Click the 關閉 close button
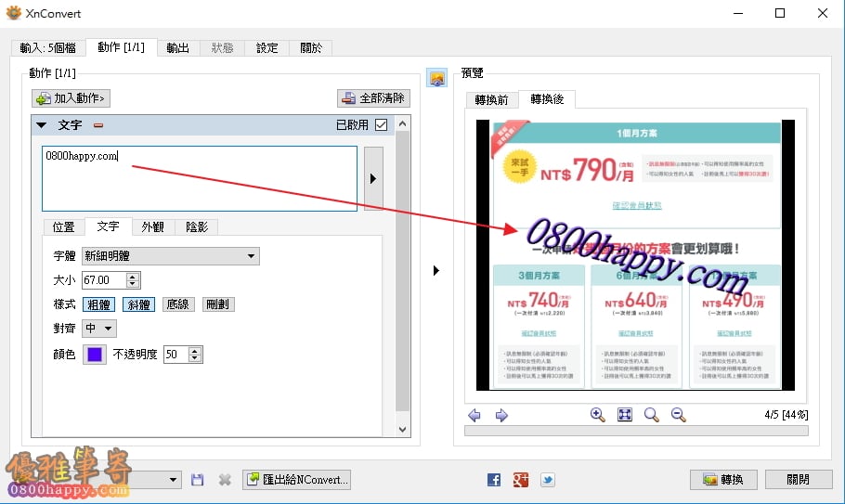845x504 pixels. [x=799, y=479]
